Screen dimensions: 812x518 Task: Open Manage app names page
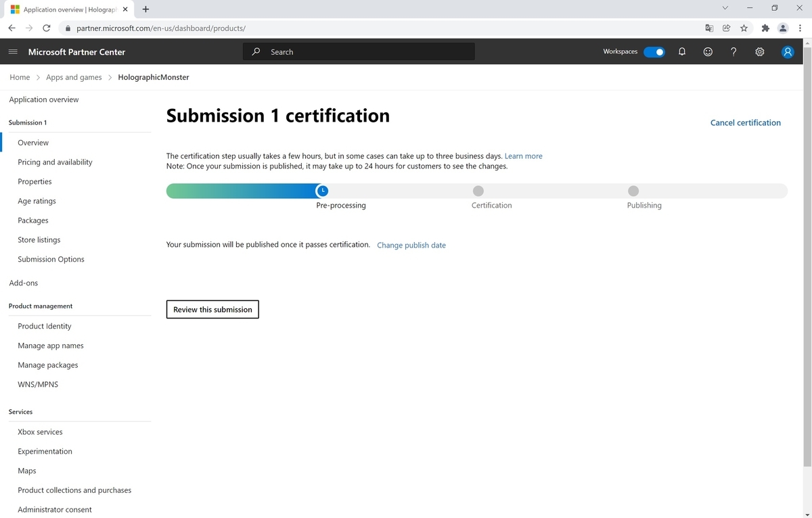[51, 346]
